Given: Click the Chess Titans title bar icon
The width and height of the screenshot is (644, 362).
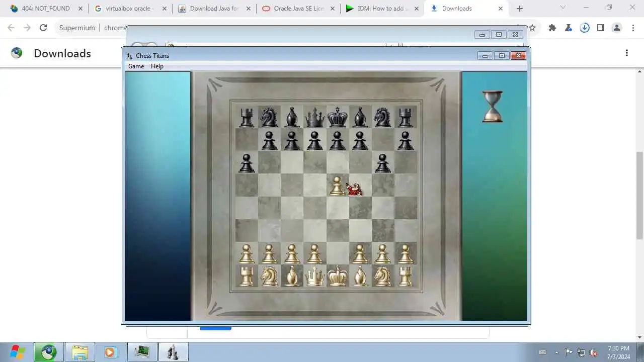Looking at the screenshot, I should point(129,56).
